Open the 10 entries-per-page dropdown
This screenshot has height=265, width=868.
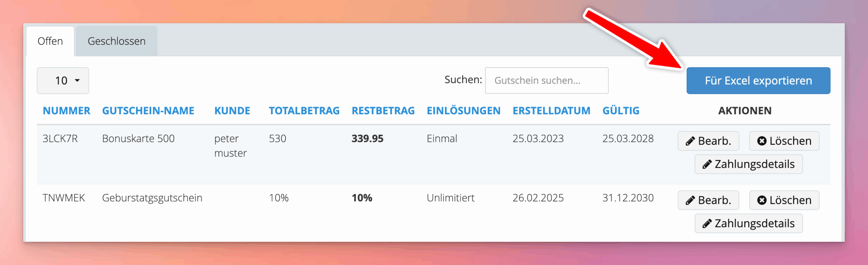click(x=63, y=81)
